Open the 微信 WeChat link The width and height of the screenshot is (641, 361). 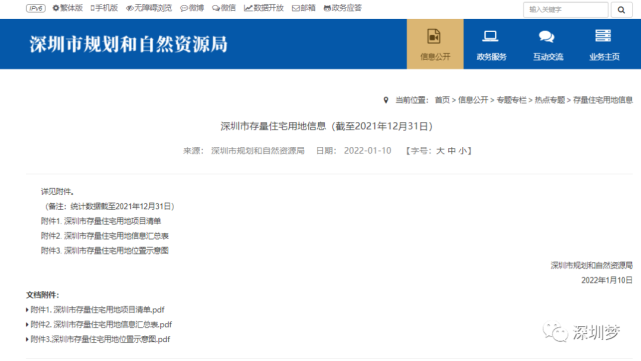(x=224, y=8)
